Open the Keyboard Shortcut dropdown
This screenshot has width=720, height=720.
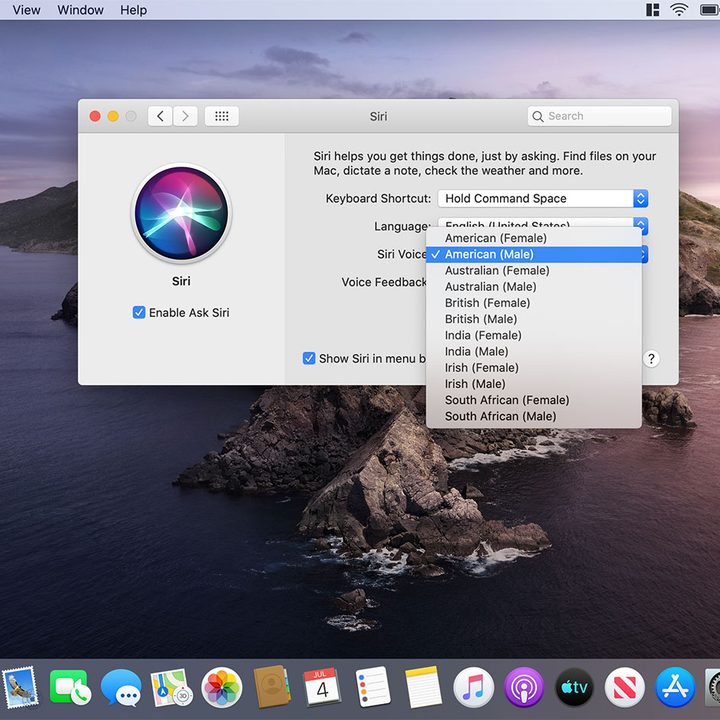pyautogui.click(x=543, y=198)
